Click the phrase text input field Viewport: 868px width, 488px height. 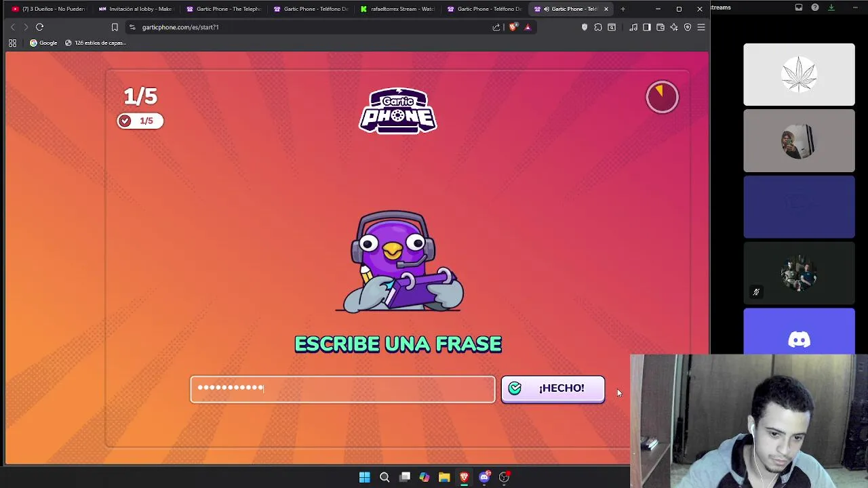(342, 389)
